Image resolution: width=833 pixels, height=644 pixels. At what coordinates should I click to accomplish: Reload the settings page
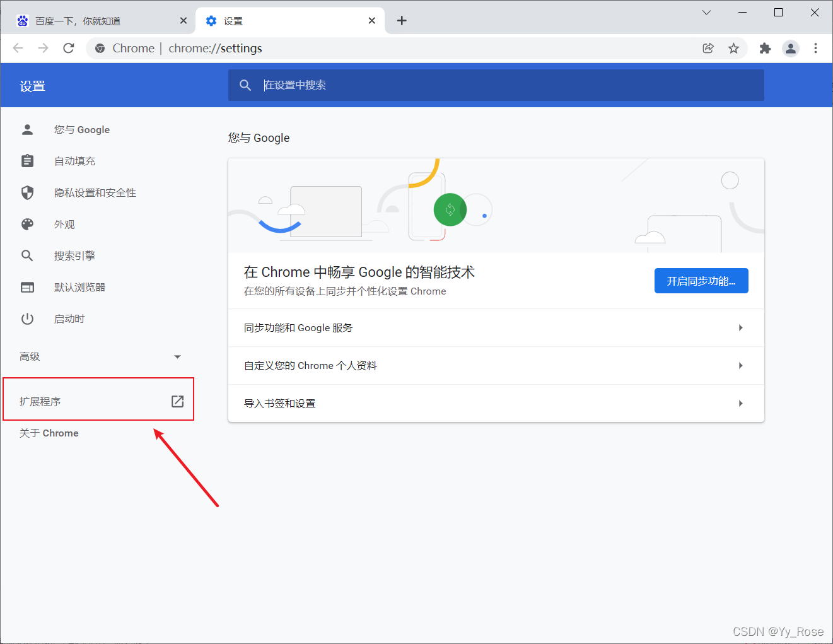pos(69,48)
